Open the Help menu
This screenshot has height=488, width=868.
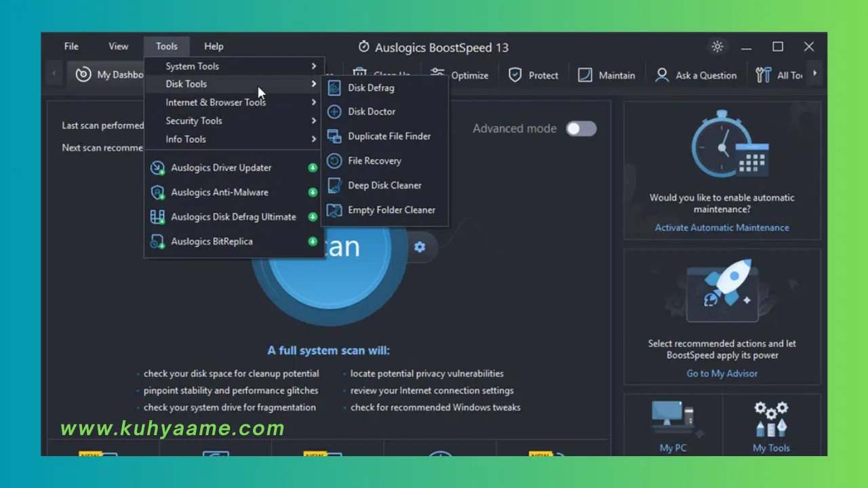click(x=214, y=46)
